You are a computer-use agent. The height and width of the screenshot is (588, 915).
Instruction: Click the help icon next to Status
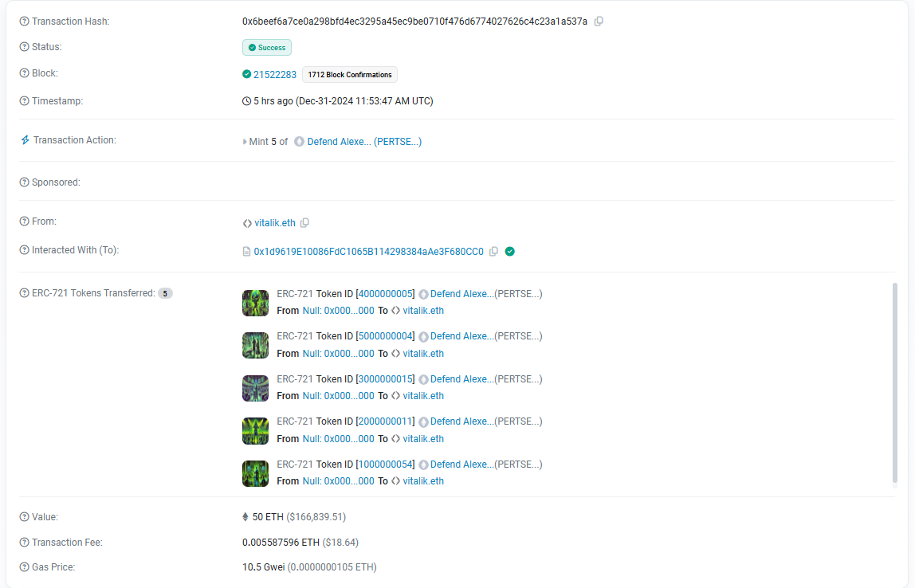pyautogui.click(x=24, y=47)
